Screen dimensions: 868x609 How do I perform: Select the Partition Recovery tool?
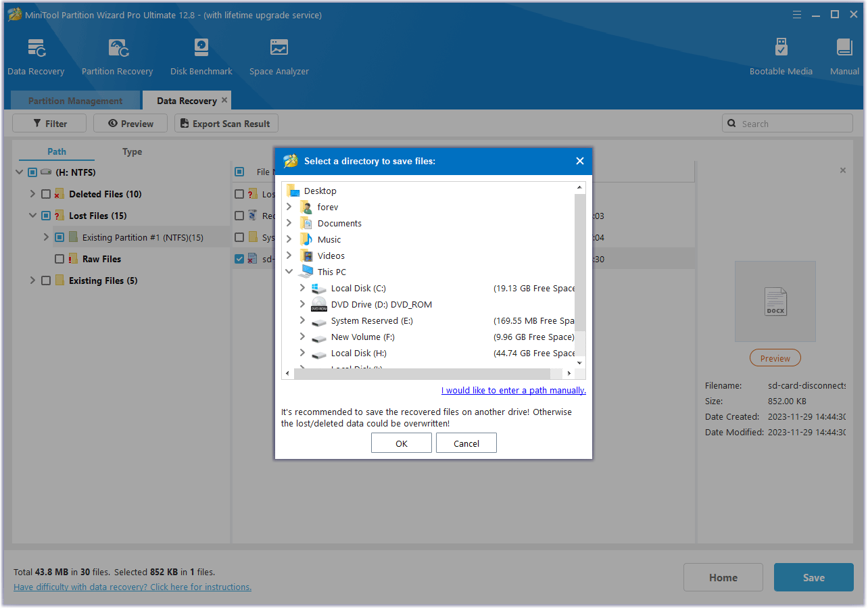point(117,54)
